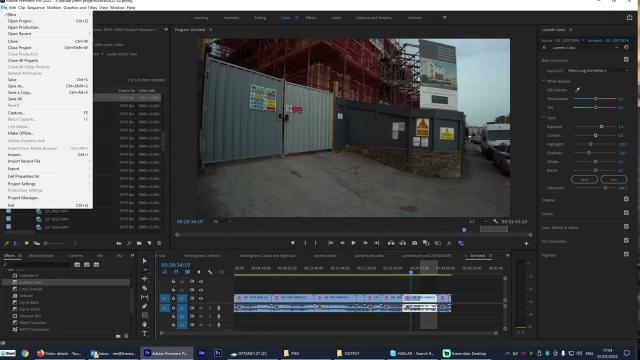
Task: Toggle the HSL Secondary checkbox
Action: click(626, 241)
